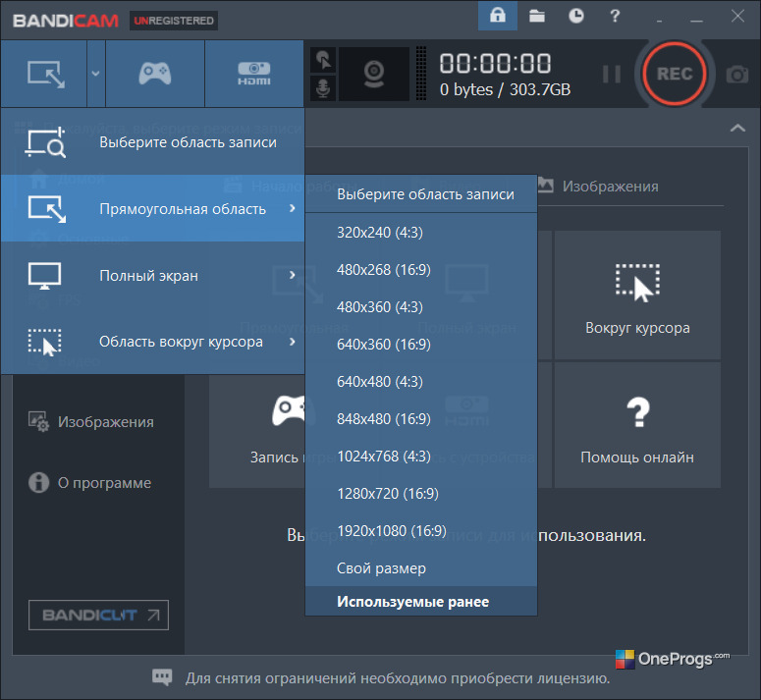
Task: Click the BANDICUT link button
Action: [98, 616]
